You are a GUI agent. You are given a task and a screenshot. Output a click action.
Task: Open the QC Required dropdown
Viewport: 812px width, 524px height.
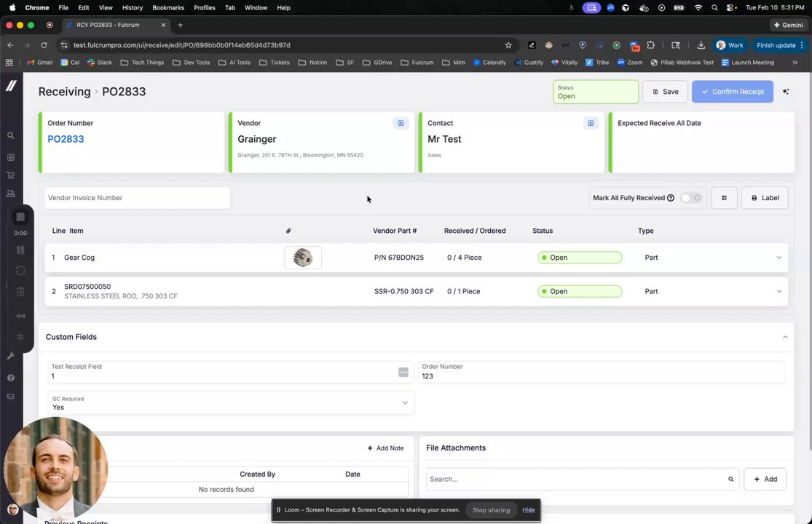point(231,403)
